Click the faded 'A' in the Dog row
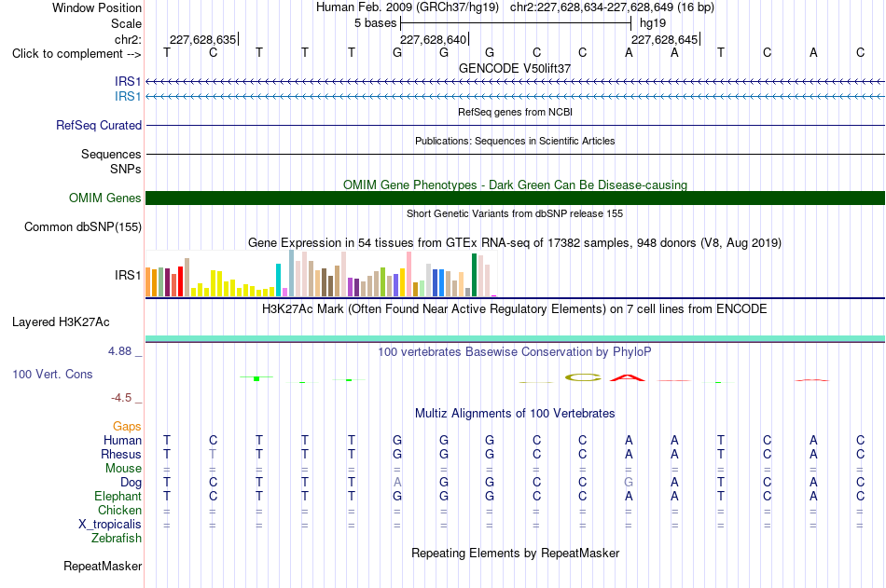Image resolution: width=886 pixels, height=588 pixels. click(x=397, y=483)
